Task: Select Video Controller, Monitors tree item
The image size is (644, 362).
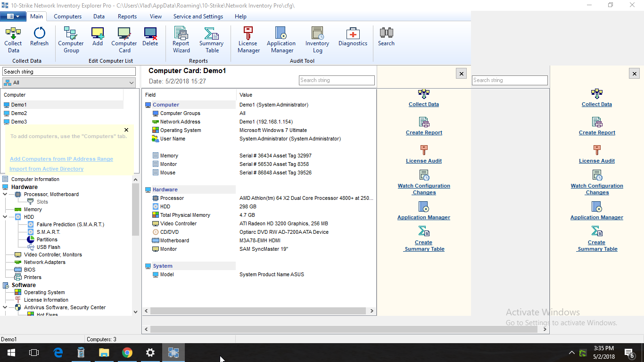Action: click(x=53, y=255)
